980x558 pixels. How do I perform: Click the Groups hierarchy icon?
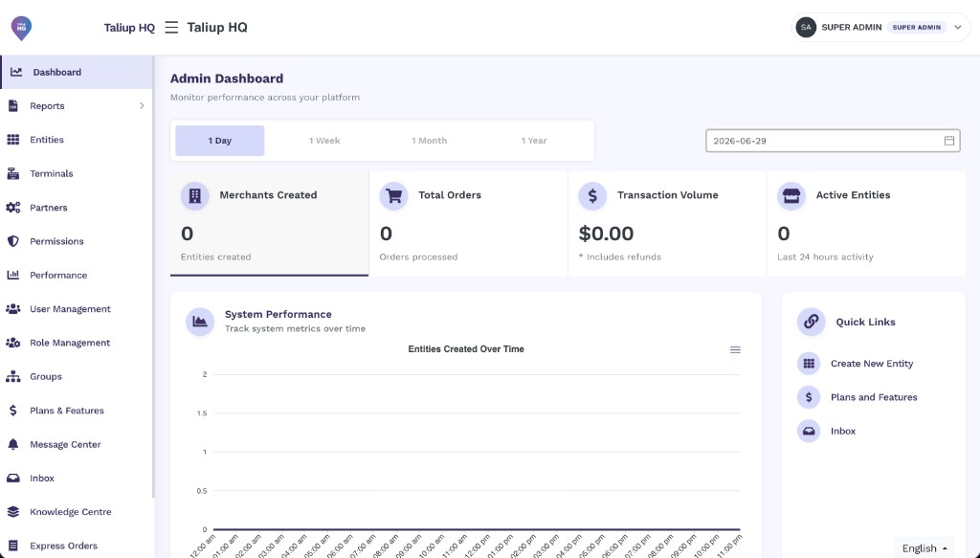click(x=13, y=376)
